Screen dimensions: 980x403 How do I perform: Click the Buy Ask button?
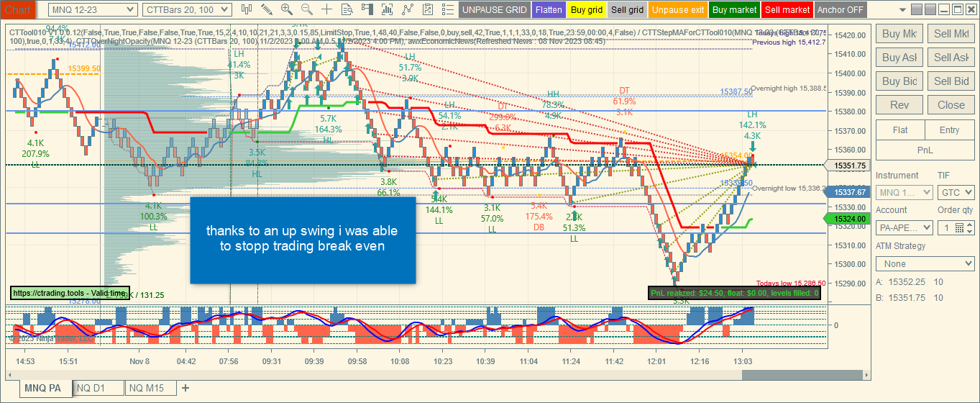point(899,58)
